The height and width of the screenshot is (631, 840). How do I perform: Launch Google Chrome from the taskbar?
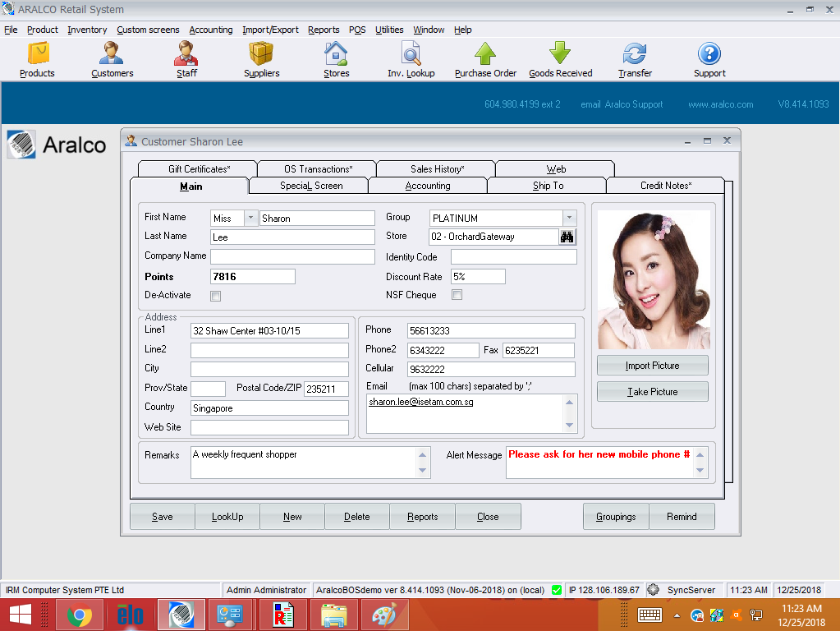[80, 615]
